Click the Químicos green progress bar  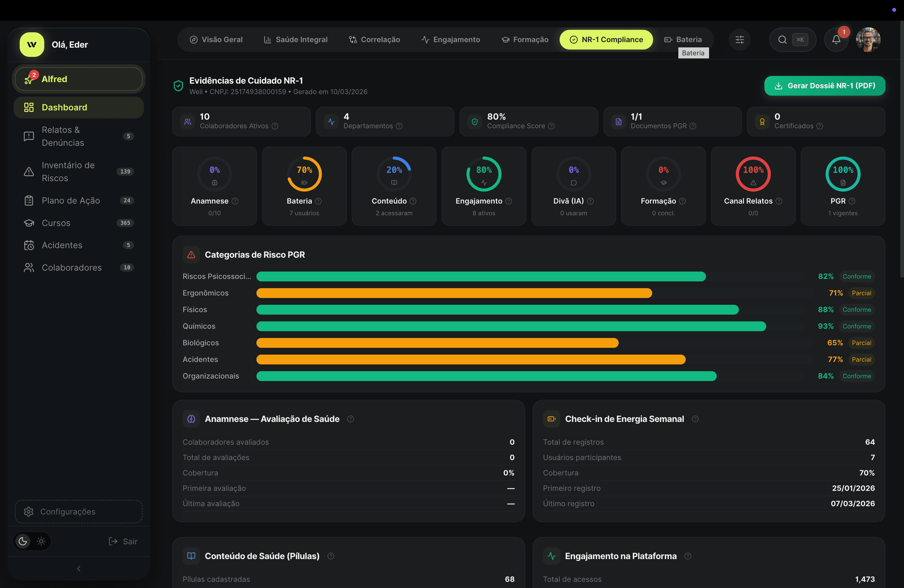511,326
